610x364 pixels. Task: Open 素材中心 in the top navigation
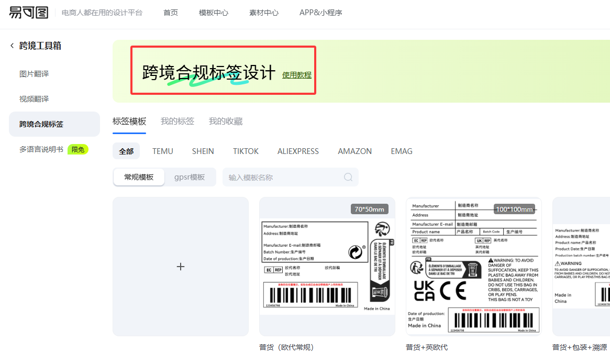pos(264,13)
